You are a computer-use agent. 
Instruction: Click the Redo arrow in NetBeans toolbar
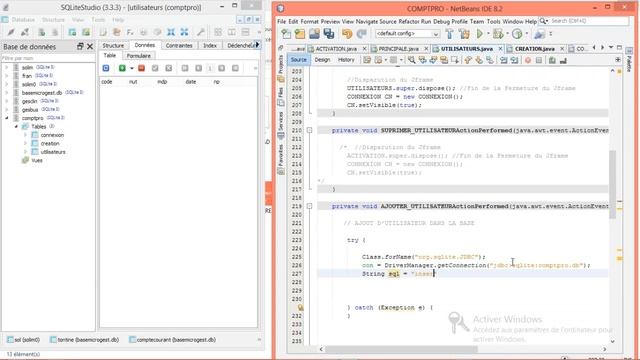[x=362, y=34]
